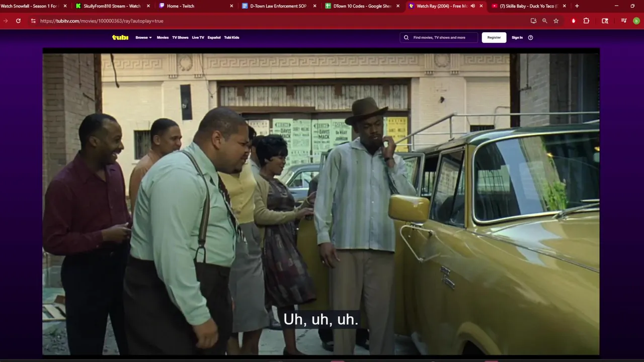The image size is (644, 362).
Task: Open the Tubi Kids link
Action: (231, 37)
